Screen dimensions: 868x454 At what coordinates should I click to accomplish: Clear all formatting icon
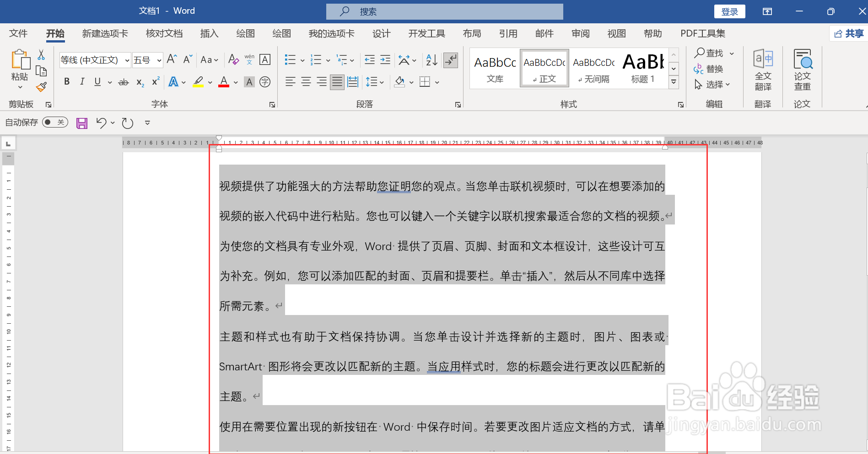pos(233,59)
